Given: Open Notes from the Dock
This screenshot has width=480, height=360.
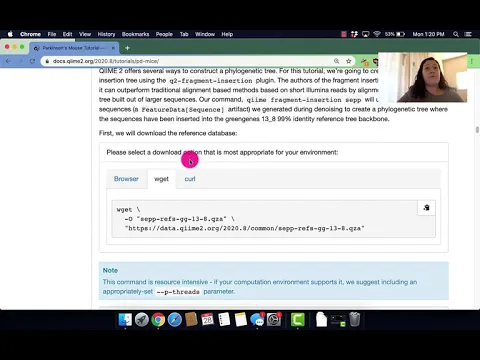Looking at the screenshot, I should [x=240, y=320].
